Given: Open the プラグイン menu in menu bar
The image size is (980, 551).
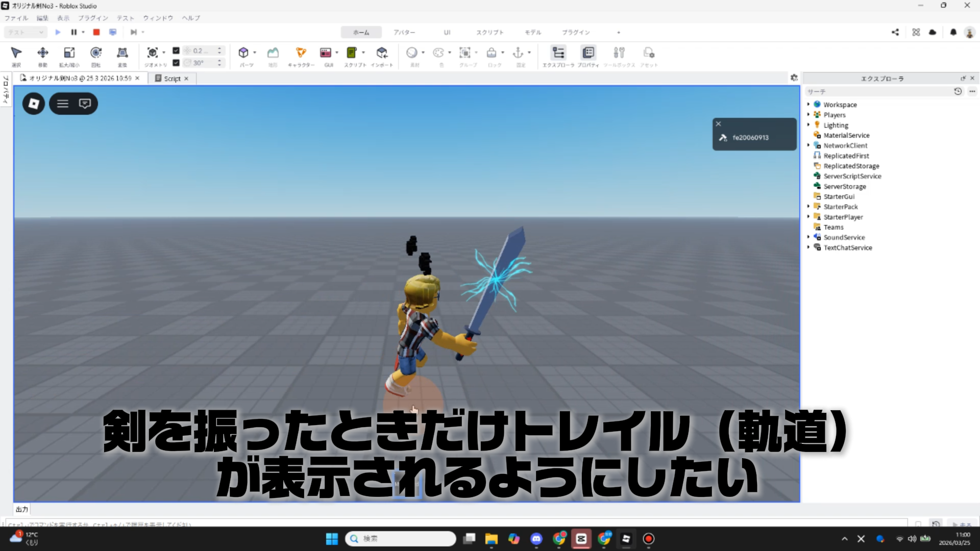Looking at the screenshot, I should 93,18.
